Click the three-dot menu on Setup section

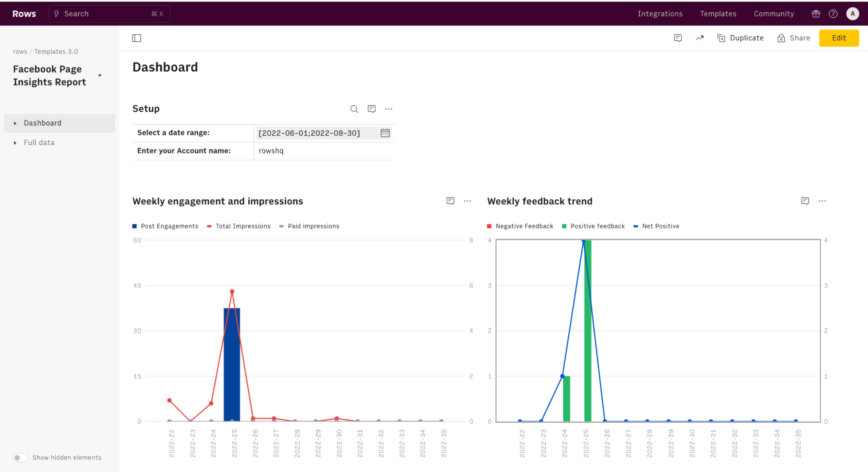389,109
